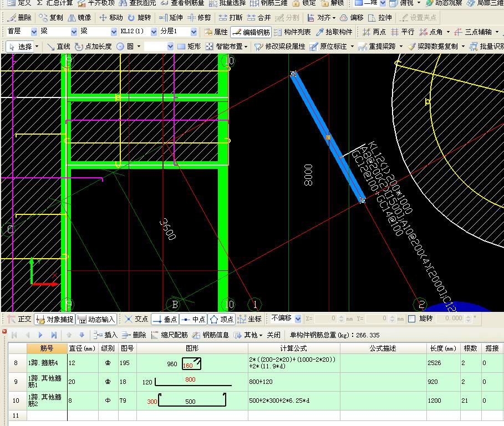Select the 合并 (merge) tool
504x426 pixels.
[x=259, y=18]
